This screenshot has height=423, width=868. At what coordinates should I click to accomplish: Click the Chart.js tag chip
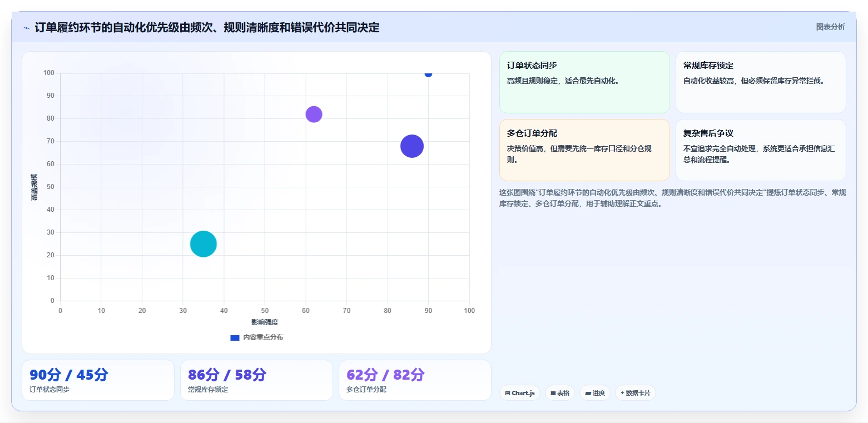[520, 393]
